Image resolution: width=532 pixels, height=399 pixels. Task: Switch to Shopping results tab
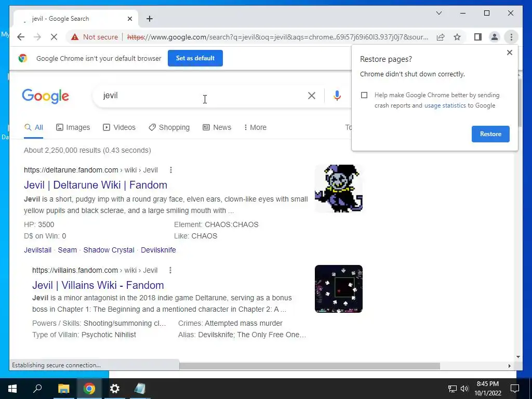tap(169, 128)
